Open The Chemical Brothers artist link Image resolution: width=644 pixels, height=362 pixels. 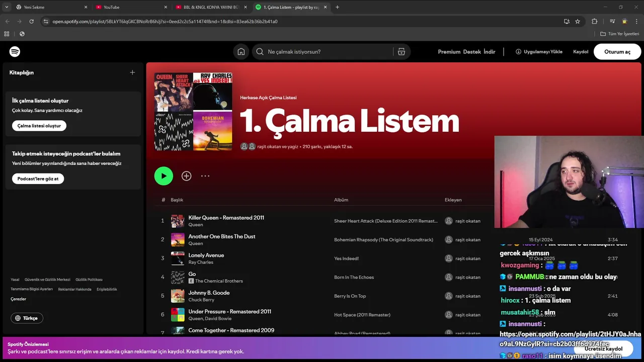[x=219, y=281]
